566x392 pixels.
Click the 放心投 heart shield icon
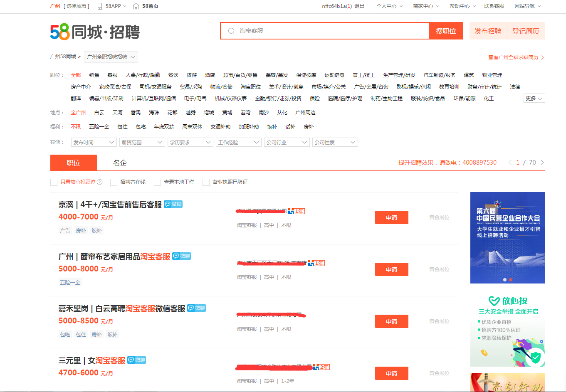click(x=494, y=301)
